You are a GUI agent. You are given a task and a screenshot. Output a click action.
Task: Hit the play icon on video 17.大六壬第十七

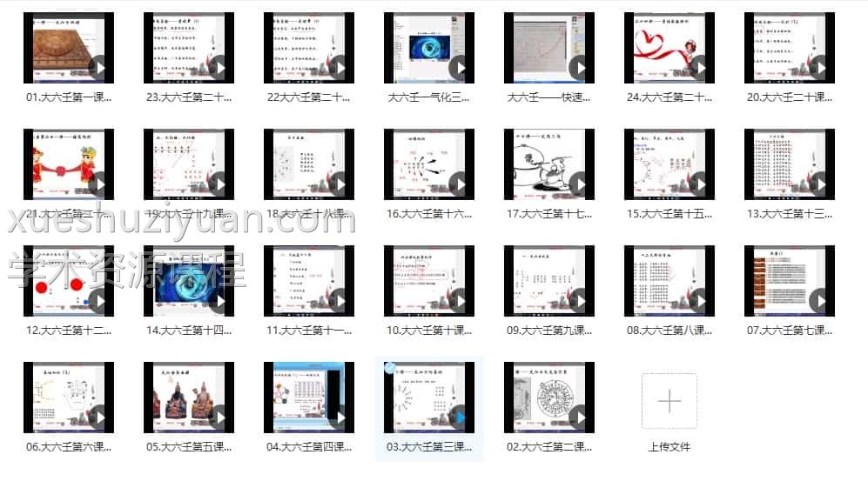tap(578, 184)
